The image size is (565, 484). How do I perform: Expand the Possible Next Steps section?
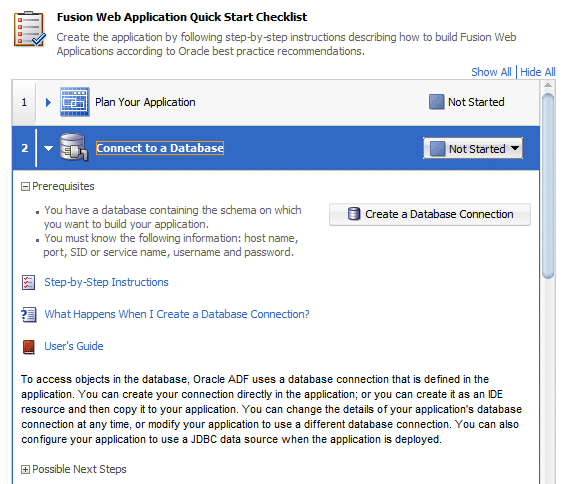pyautogui.click(x=25, y=470)
